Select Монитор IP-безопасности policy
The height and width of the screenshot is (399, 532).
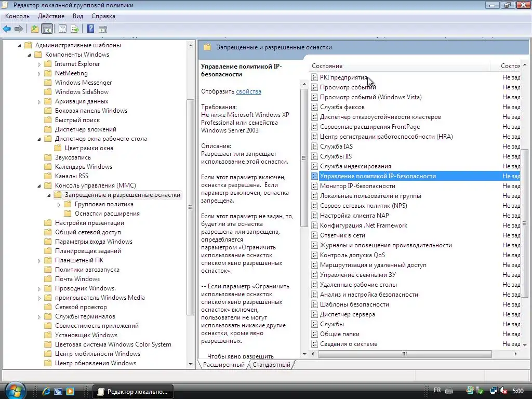357,186
